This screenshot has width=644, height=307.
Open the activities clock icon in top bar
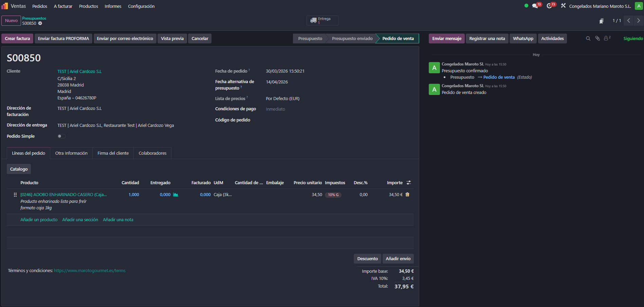549,6
